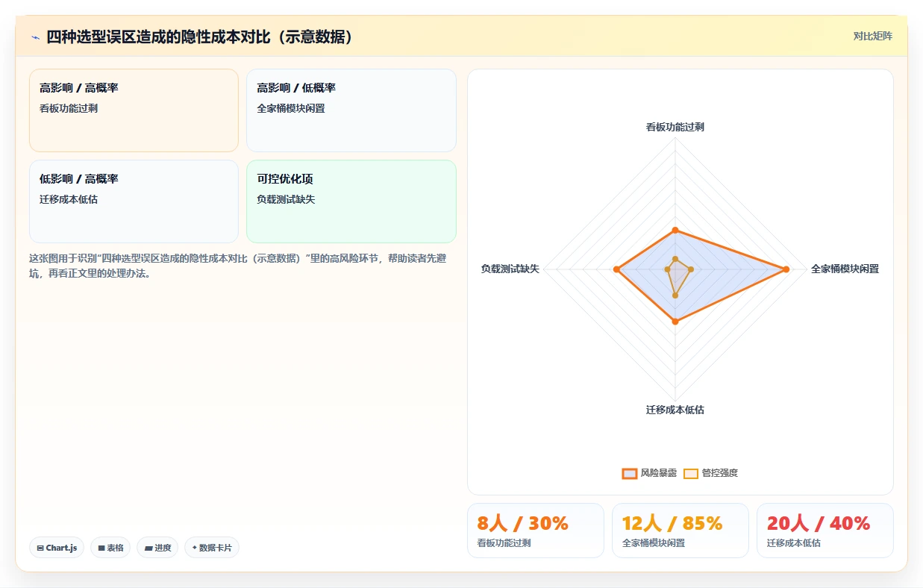This screenshot has width=923, height=588.
Task: Click the 全家桶模块闲置 radar axis label
Action: click(845, 269)
